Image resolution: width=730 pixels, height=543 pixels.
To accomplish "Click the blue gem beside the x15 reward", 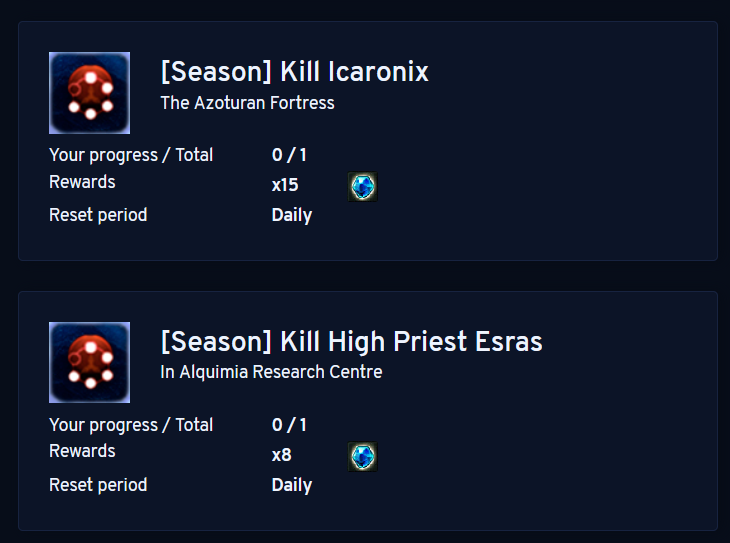I will point(362,186).
